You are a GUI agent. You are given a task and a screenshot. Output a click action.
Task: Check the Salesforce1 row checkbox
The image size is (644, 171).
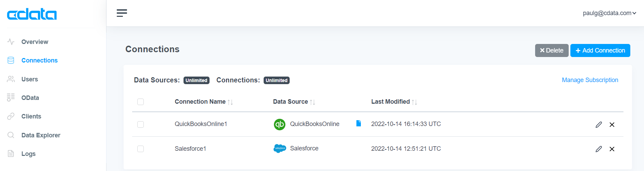[140, 149]
